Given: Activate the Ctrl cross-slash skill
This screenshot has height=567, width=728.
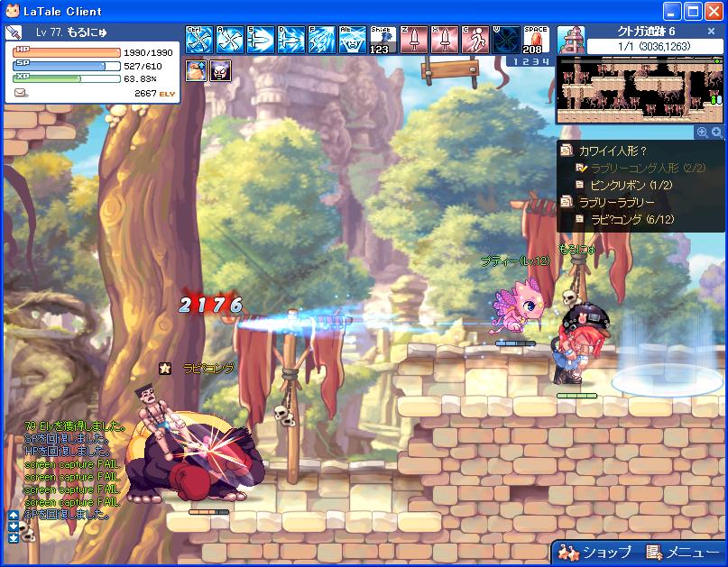Looking at the screenshot, I should 199,40.
